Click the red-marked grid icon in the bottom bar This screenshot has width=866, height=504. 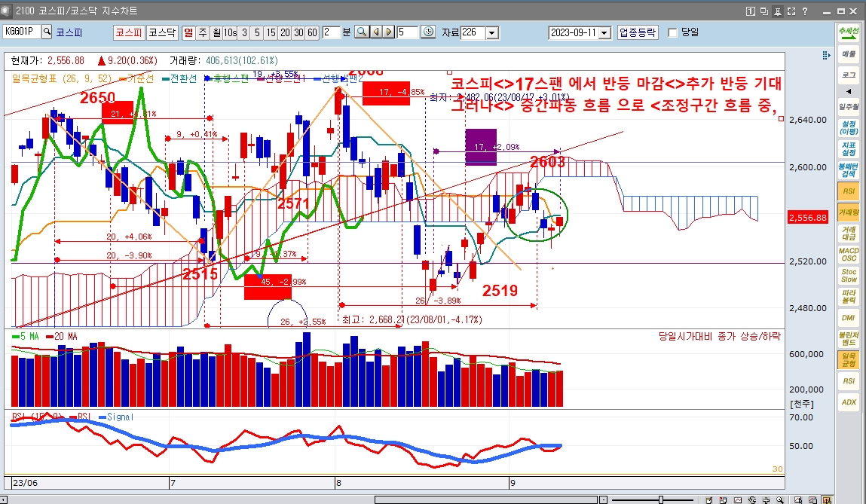724,499
